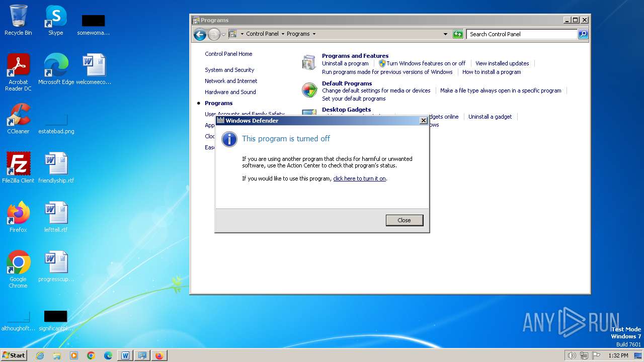Expand the arrow after Programs breadcrumb
Screen dimensions: 644x362
[x=314, y=34]
